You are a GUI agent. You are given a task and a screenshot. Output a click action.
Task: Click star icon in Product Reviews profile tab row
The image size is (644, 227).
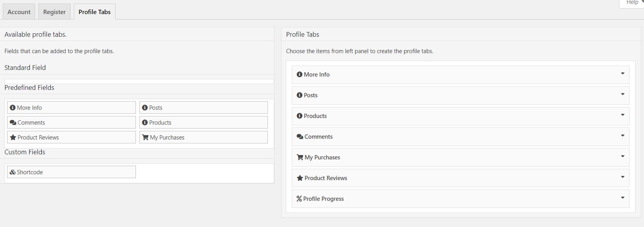coord(300,178)
